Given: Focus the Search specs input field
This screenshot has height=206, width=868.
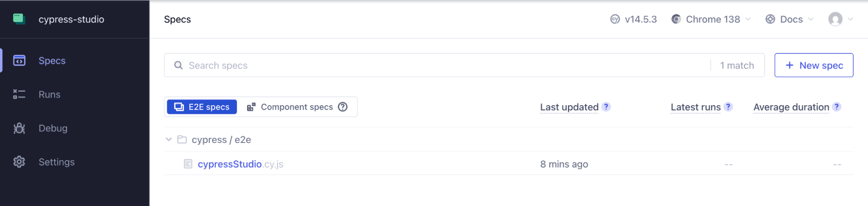Looking at the screenshot, I should (x=434, y=65).
